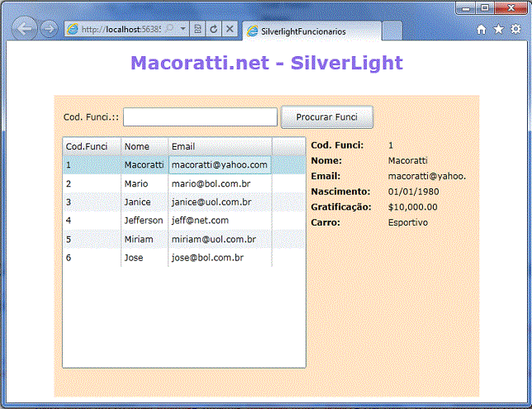Select the Mario name cell

145,183
